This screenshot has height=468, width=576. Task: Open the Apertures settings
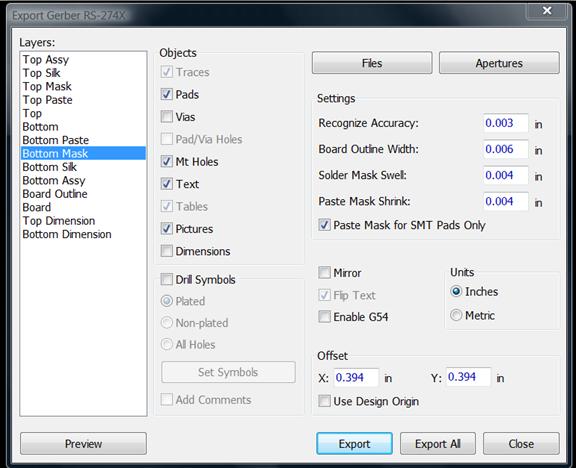click(499, 63)
